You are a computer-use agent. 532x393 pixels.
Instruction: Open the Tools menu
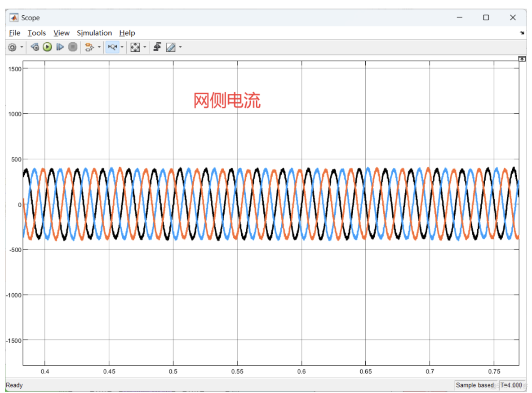click(x=36, y=33)
